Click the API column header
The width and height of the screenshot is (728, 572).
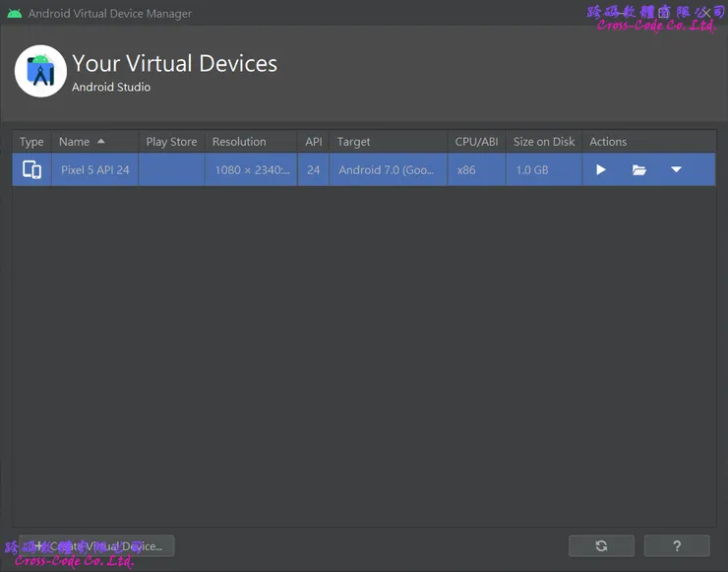point(313,142)
